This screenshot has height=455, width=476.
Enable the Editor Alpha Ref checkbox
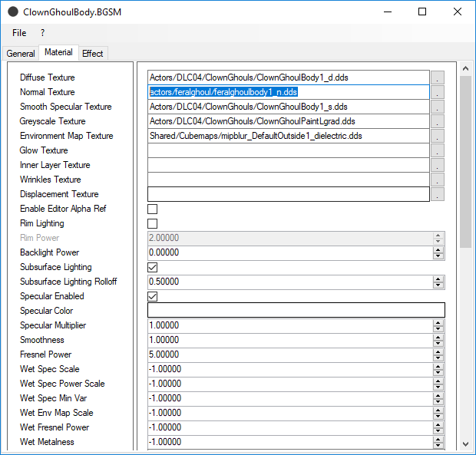click(x=152, y=209)
